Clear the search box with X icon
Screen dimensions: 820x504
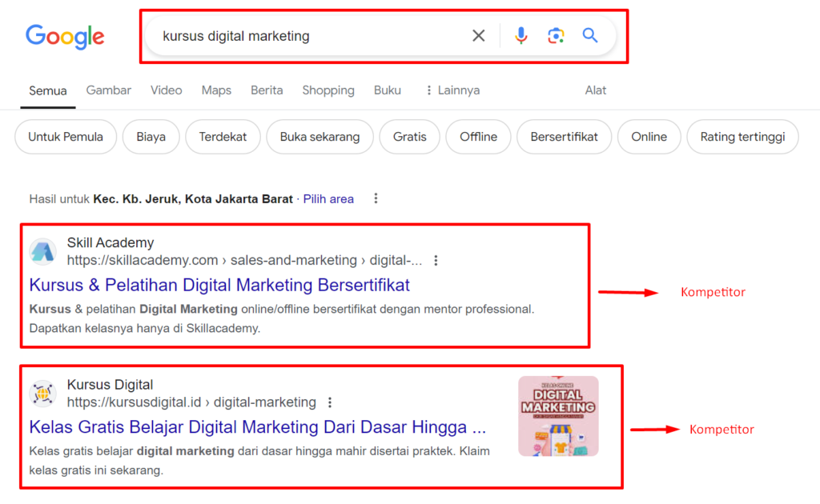click(x=478, y=35)
